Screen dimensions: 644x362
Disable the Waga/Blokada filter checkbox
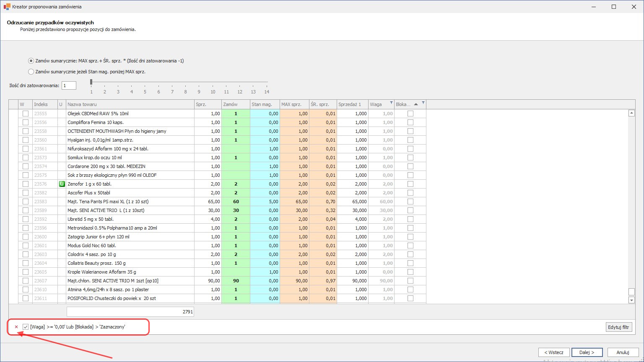(x=26, y=327)
